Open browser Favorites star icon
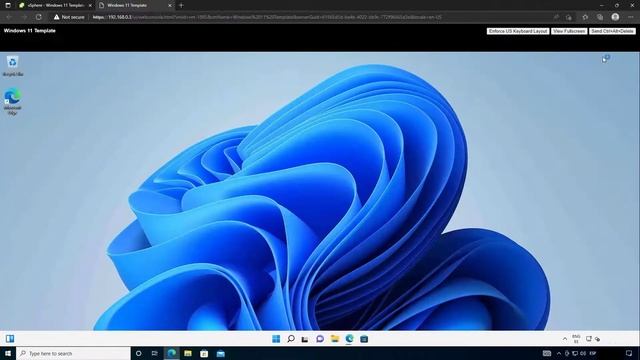Image resolution: width=640 pixels, height=360 pixels. coord(585,17)
